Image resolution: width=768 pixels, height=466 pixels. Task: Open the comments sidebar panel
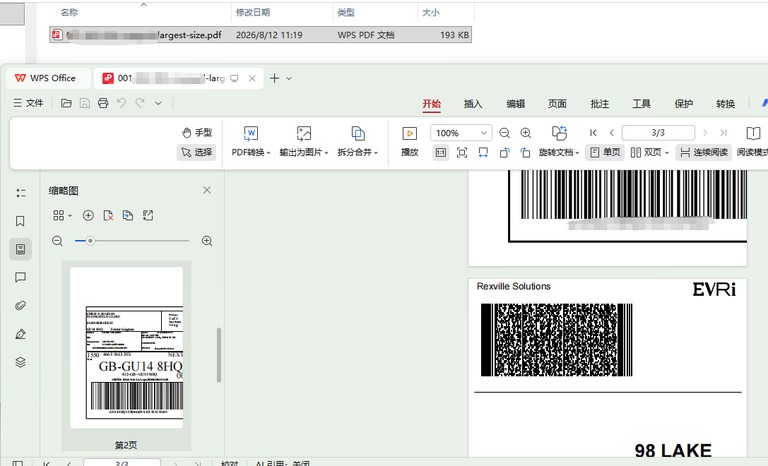[x=20, y=277]
